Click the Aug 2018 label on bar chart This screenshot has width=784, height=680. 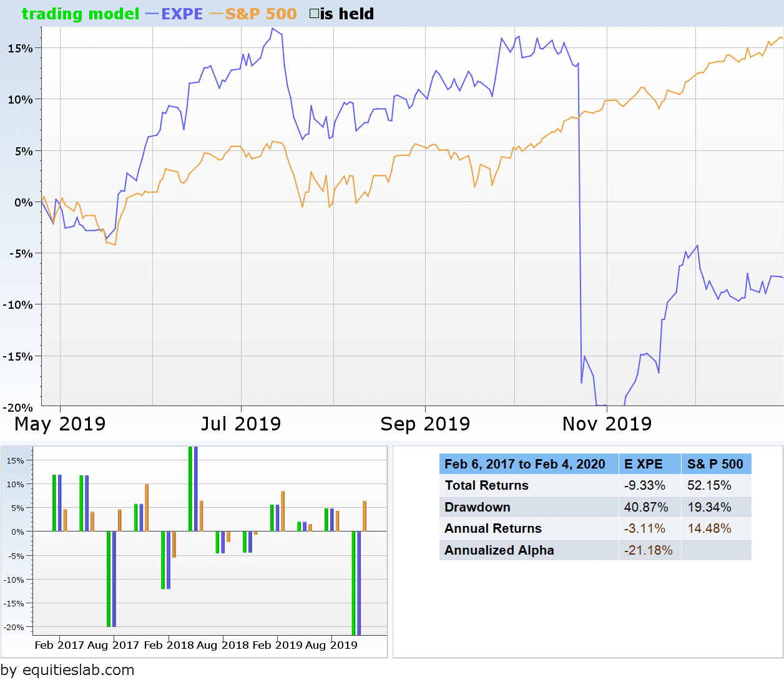pyautogui.click(x=223, y=645)
